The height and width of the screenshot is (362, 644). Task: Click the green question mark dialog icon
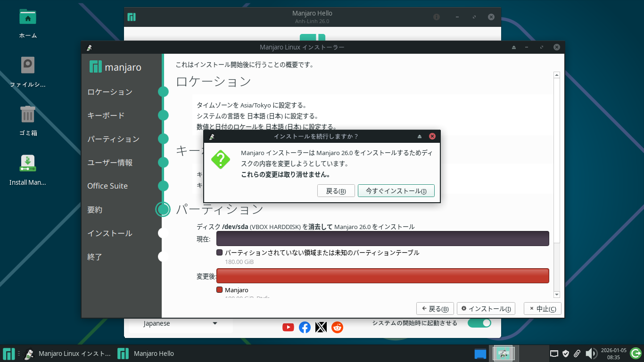pyautogui.click(x=221, y=159)
